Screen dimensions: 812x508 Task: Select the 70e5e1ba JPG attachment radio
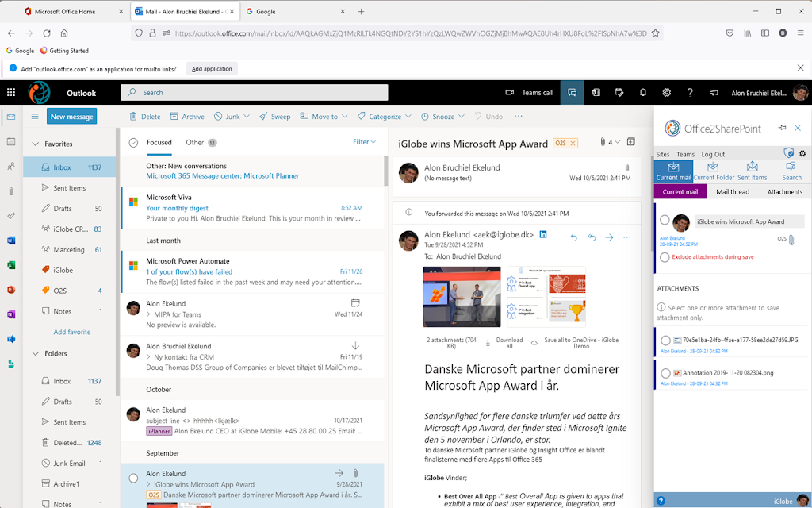[x=665, y=341]
